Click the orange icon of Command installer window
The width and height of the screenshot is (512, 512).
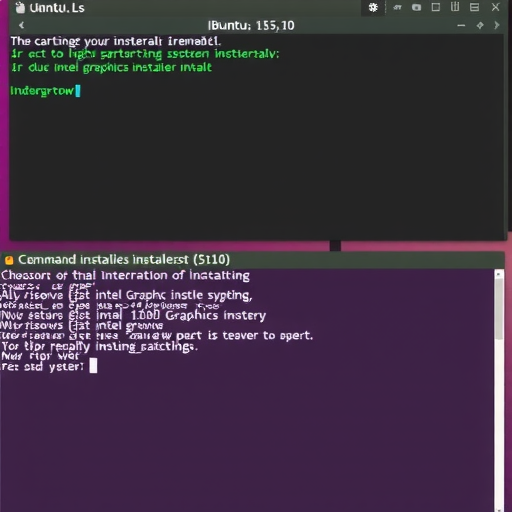[9, 260]
